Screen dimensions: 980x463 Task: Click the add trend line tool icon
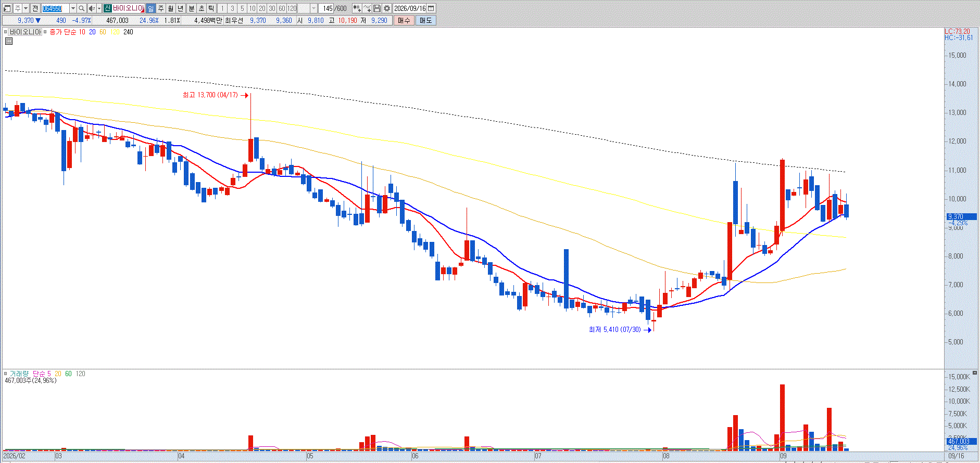367,8
